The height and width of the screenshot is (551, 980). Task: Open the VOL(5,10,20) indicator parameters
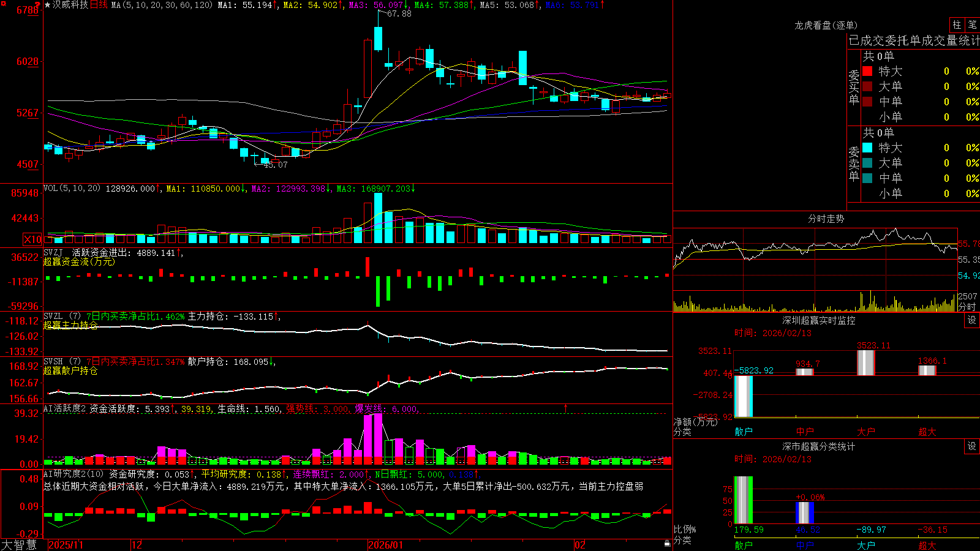pyautogui.click(x=72, y=189)
